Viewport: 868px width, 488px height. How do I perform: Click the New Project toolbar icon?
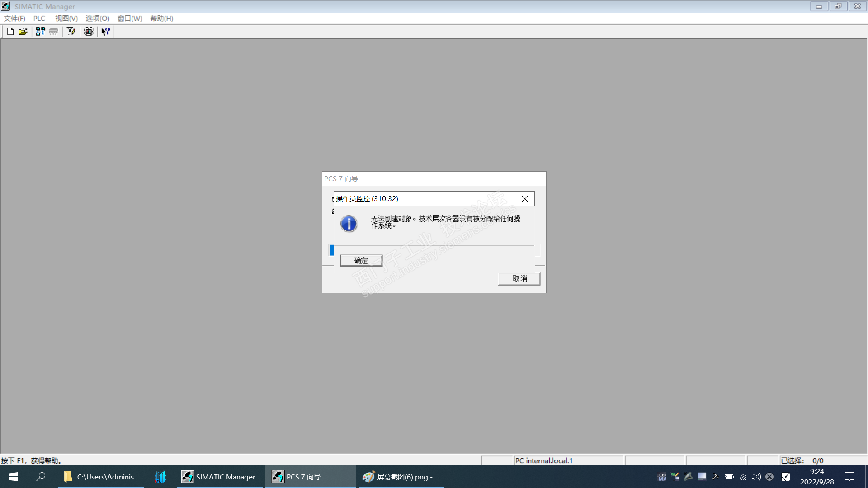10,32
